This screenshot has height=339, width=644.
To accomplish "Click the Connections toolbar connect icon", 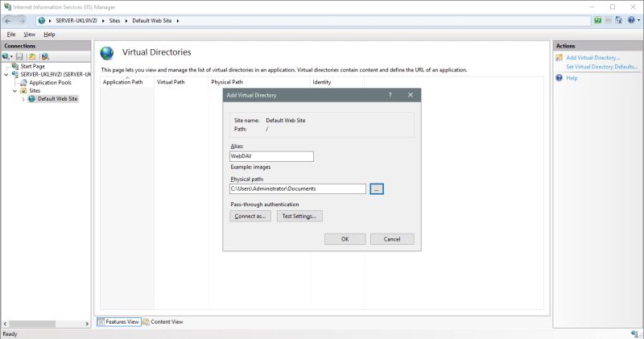I will pyautogui.click(x=6, y=56).
